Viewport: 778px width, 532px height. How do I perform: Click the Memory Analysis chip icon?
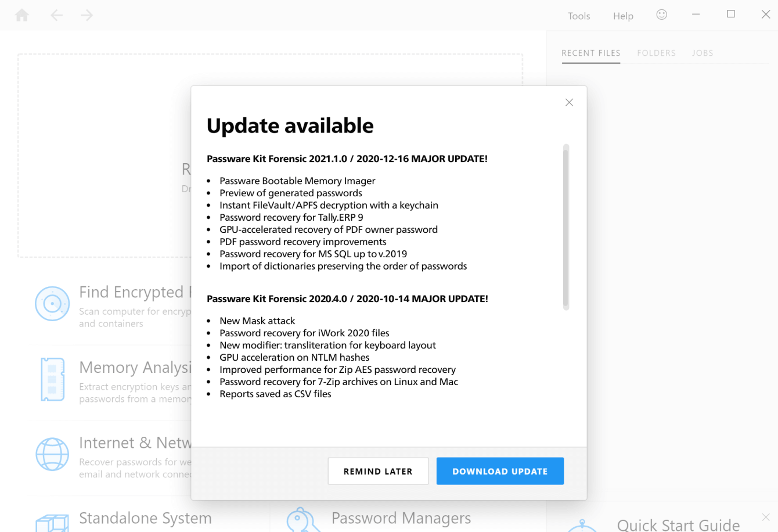click(52, 379)
